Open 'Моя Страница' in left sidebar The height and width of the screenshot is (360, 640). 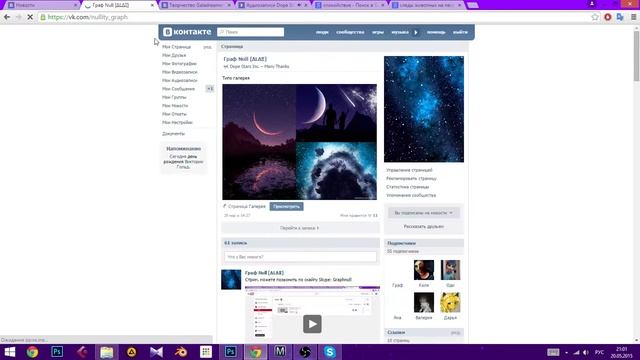[176, 47]
